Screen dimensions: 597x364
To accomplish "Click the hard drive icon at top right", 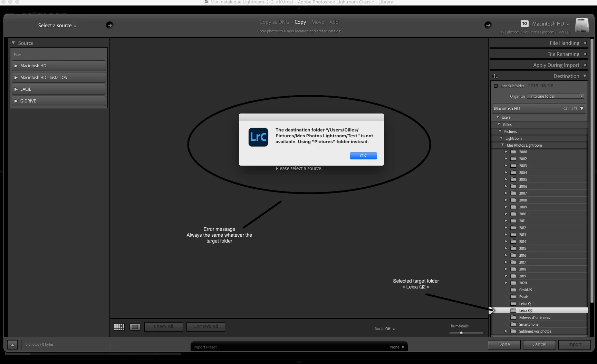I will tap(582, 25).
